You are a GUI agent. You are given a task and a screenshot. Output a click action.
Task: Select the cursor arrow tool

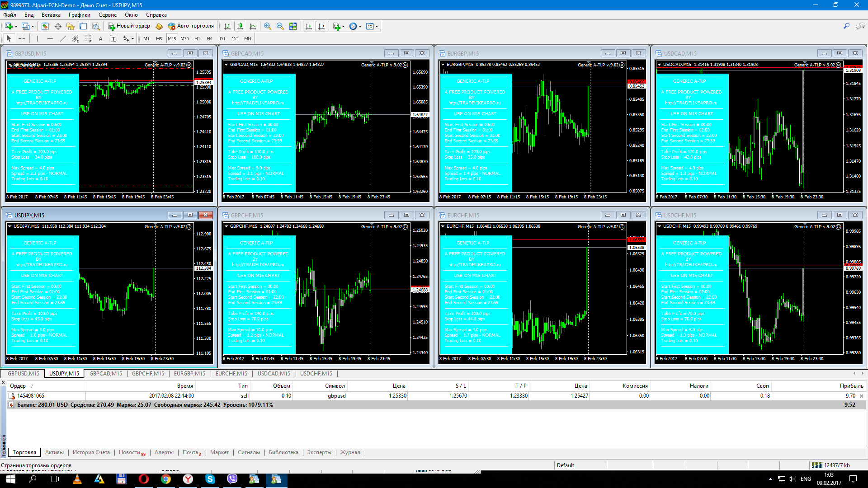click(9, 38)
